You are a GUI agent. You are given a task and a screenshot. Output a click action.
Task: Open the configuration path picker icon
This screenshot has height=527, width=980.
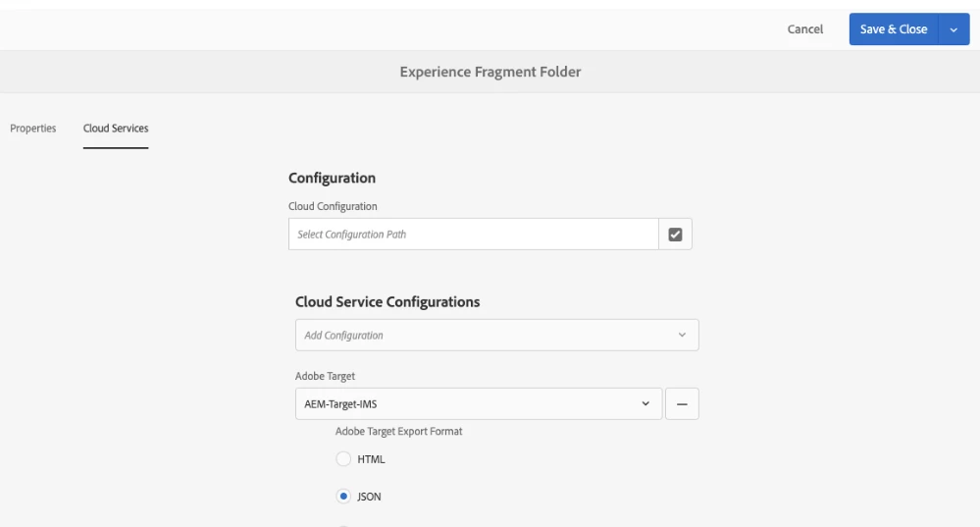[x=676, y=234]
